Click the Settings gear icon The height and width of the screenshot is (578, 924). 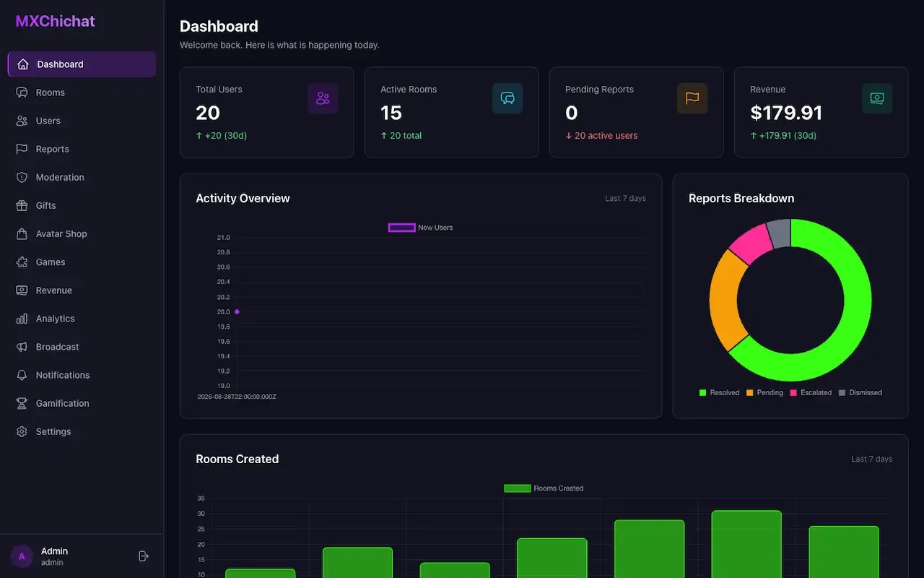pyautogui.click(x=22, y=431)
